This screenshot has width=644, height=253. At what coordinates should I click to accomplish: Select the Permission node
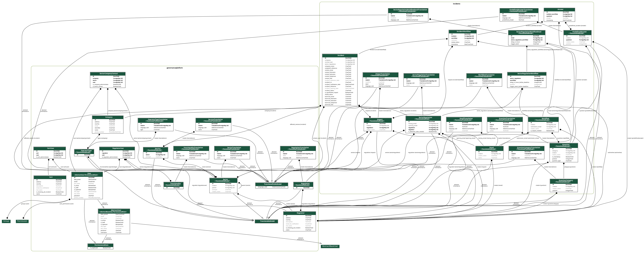click(22, 221)
